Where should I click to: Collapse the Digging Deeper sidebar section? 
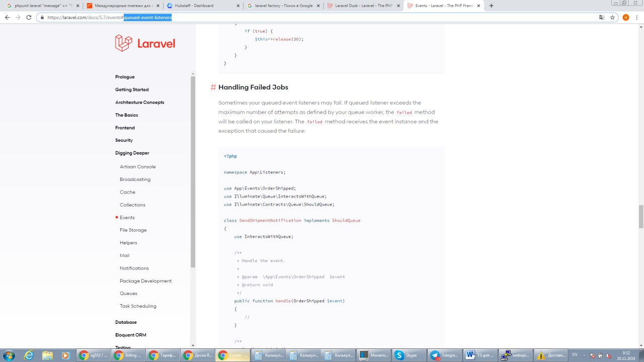tap(132, 153)
